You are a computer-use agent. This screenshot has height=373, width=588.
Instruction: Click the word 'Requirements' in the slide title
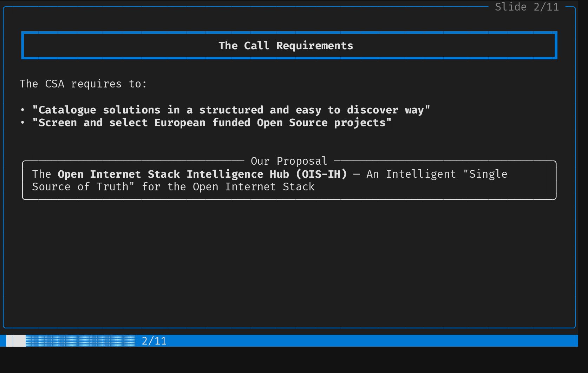(314, 46)
